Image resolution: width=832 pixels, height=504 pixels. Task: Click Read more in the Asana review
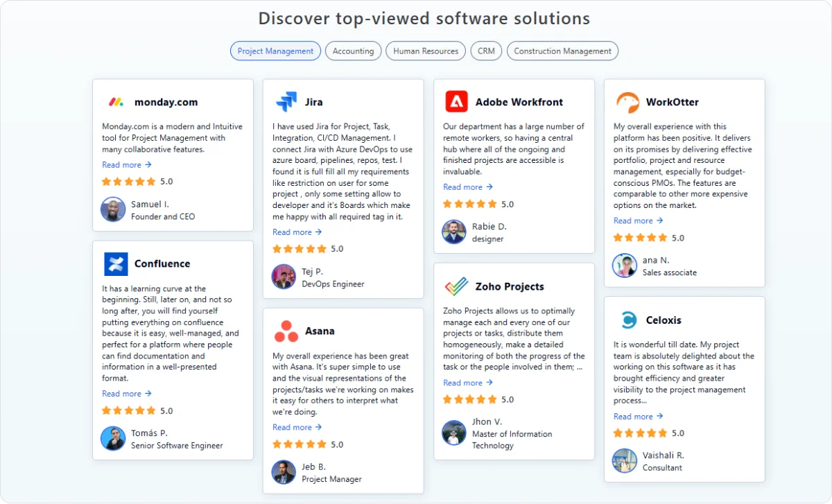point(297,427)
